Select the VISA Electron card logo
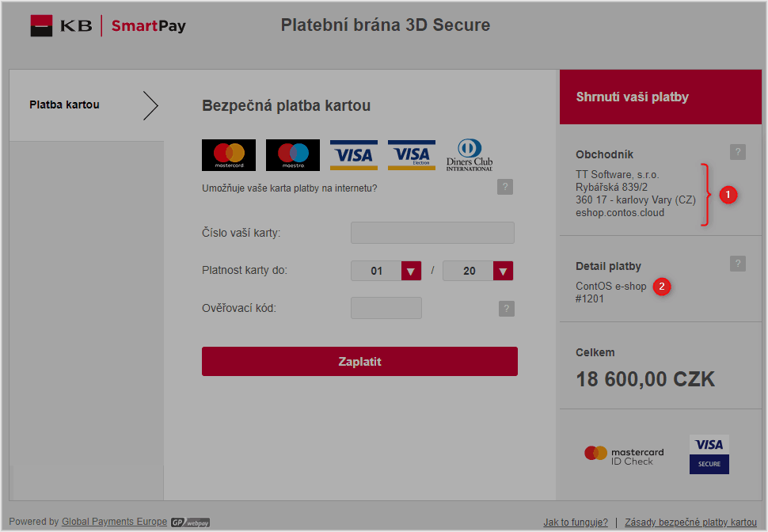Viewport: 768px width, 532px height. tap(412, 155)
